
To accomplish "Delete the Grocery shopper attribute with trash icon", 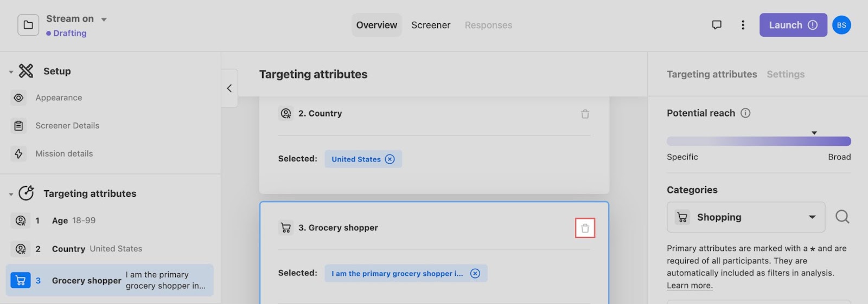I will [585, 228].
